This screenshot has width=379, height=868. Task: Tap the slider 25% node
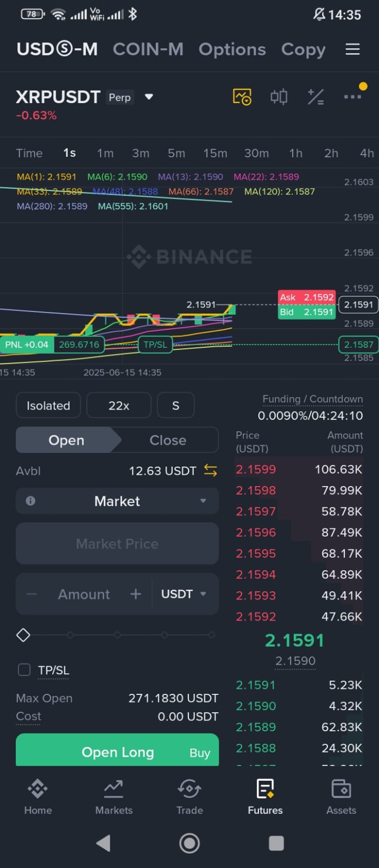pyautogui.click(x=70, y=635)
